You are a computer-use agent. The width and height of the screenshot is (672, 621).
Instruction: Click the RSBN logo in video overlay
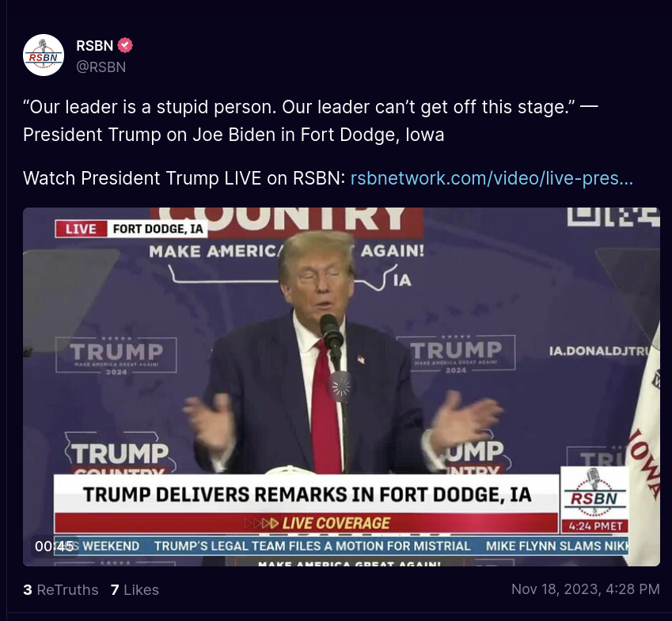pos(594,493)
